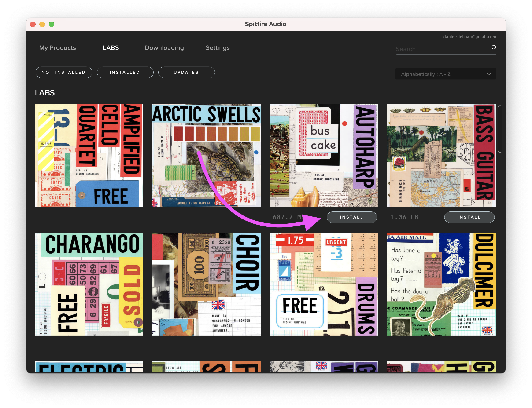Open the Arctic Swells library artwork
Image resolution: width=532 pixels, height=408 pixels.
pyautogui.click(x=206, y=155)
